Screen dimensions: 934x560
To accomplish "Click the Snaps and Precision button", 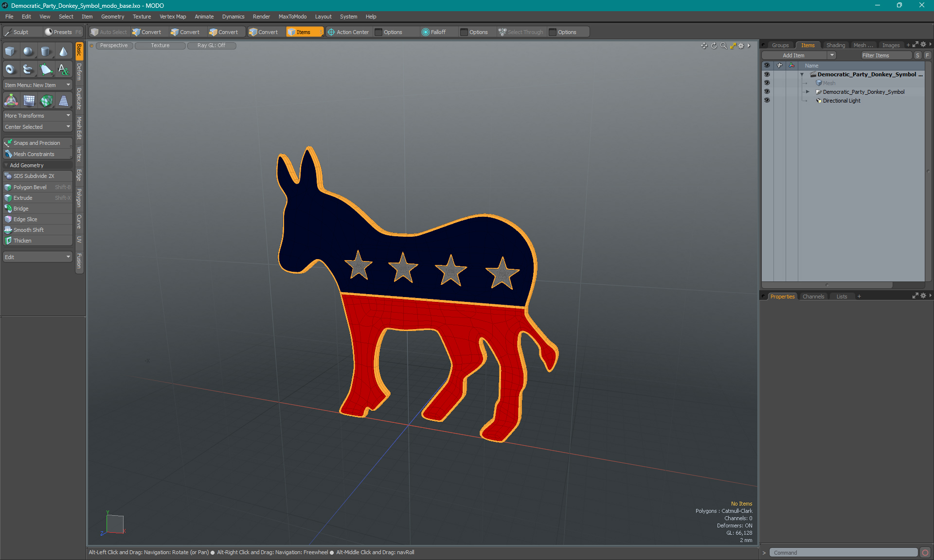I will [x=38, y=143].
